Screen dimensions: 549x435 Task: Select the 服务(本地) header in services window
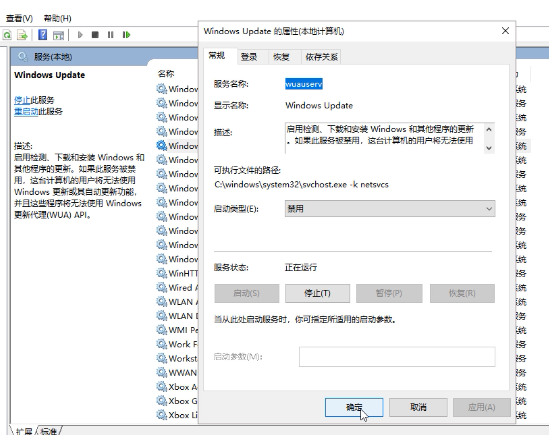click(x=53, y=57)
